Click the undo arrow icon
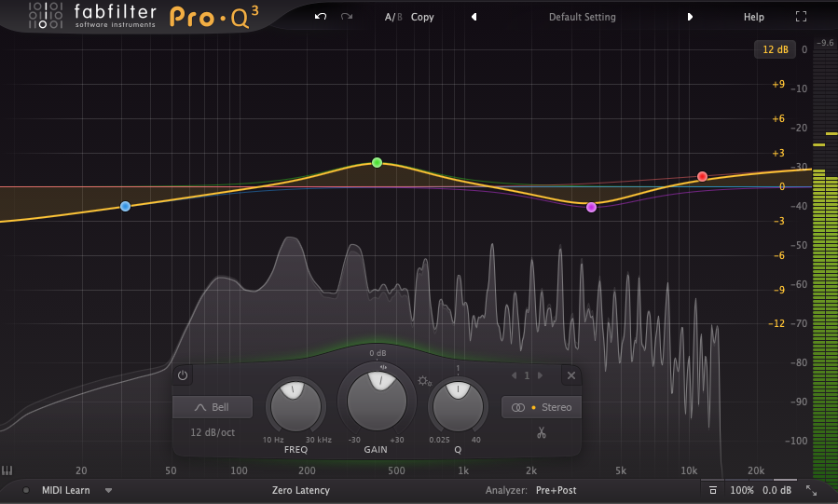Viewport: 838px width, 504px height. coord(321,17)
